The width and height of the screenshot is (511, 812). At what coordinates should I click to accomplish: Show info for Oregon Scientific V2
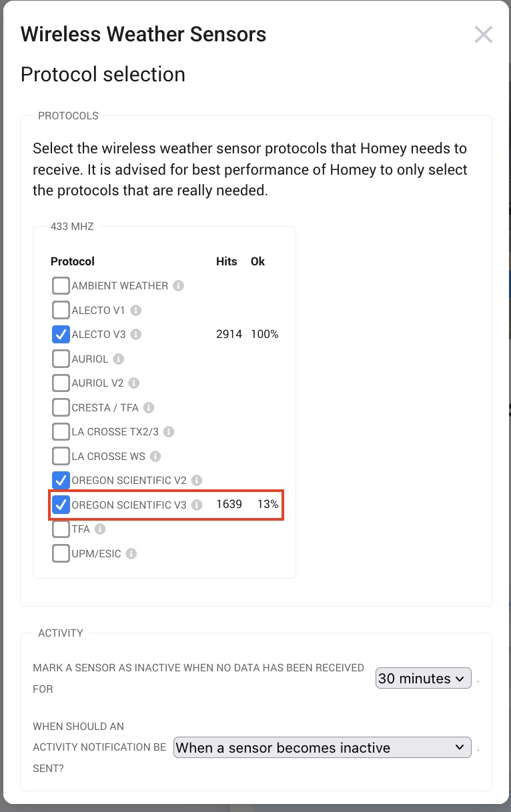coord(197,480)
